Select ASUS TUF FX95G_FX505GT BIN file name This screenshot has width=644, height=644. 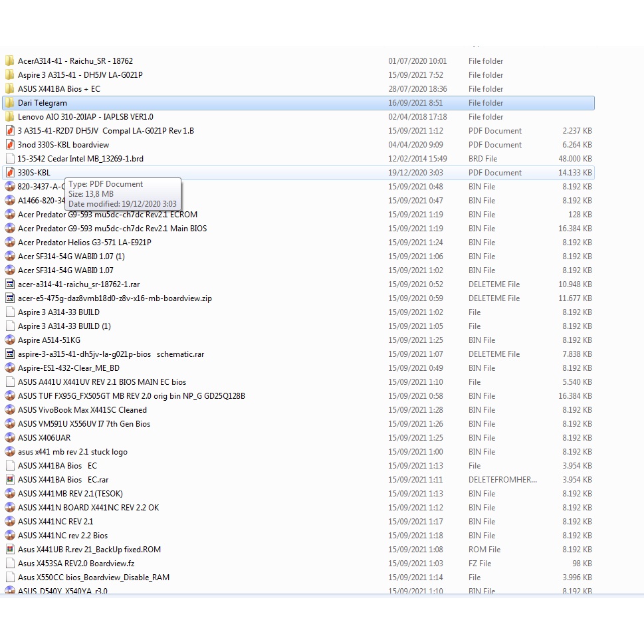[132, 396]
